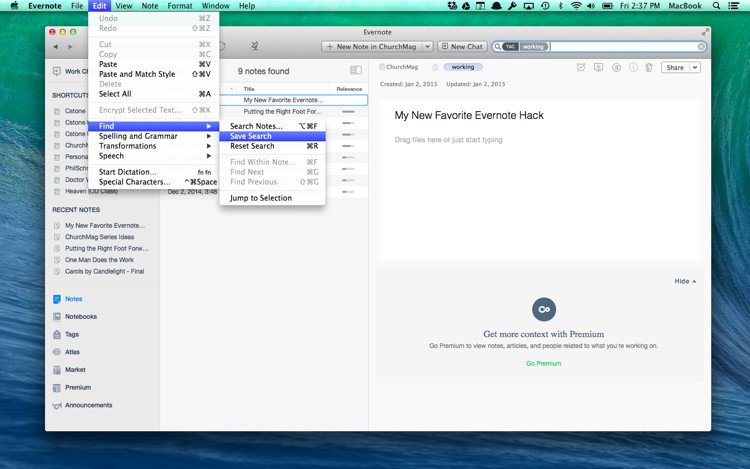Set a reminder with the alarm clock icon
The image size is (750, 469).
pyautogui.click(x=581, y=67)
